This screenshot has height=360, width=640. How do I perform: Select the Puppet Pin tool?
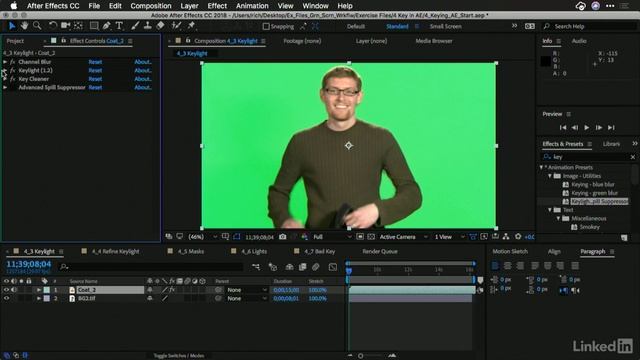click(191, 26)
